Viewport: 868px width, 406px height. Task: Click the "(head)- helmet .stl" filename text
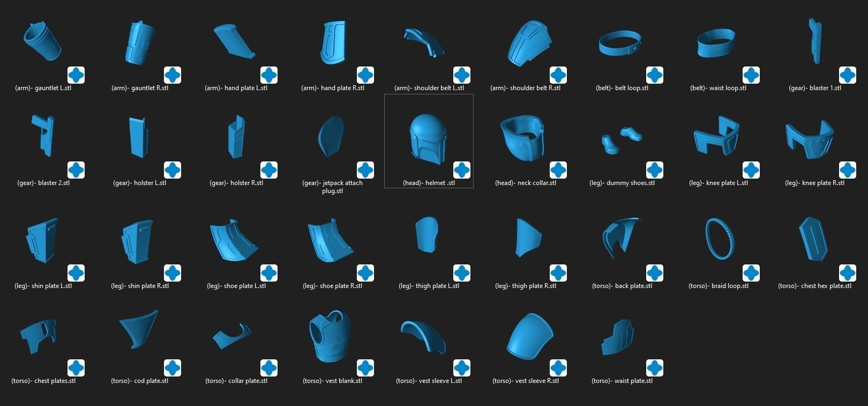[429, 183]
